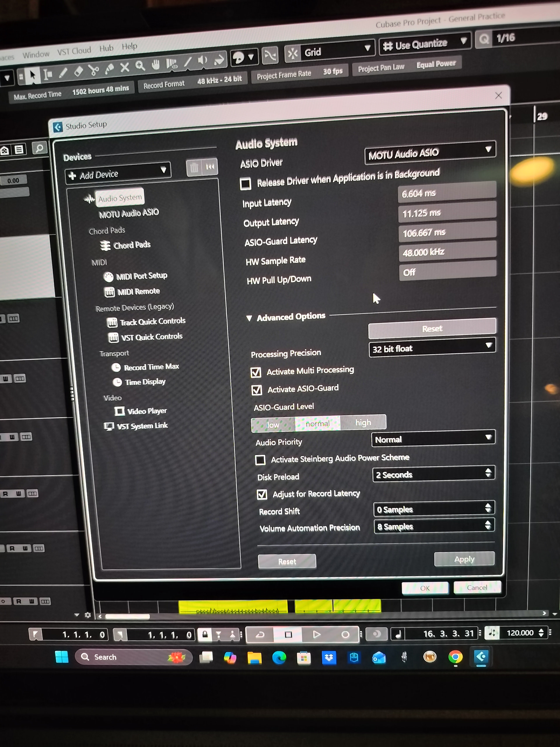Viewport: 560px width, 747px height.
Task: Select the Mute X tool
Action: [x=125, y=67]
